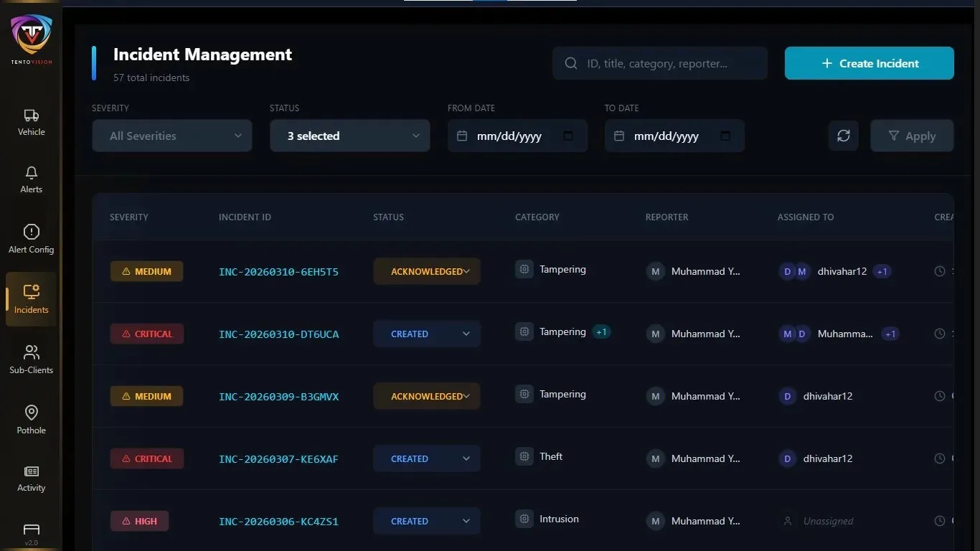Screen dimensions: 980x551
Task: Open the Pothole section in sidebar
Action: tap(31, 420)
